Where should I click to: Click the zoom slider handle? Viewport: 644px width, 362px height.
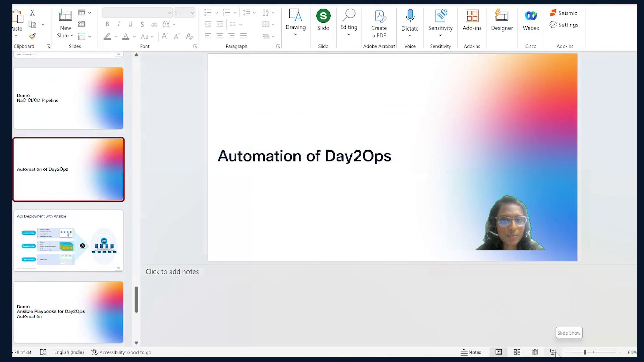pos(585,352)
